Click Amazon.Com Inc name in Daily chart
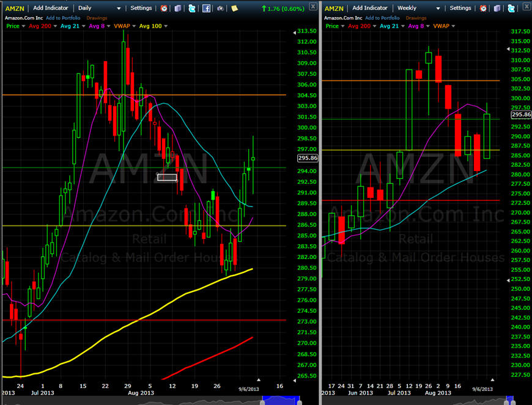Image resolution: width=532 pixels, height=405 pixels. (x=24, y=18)
